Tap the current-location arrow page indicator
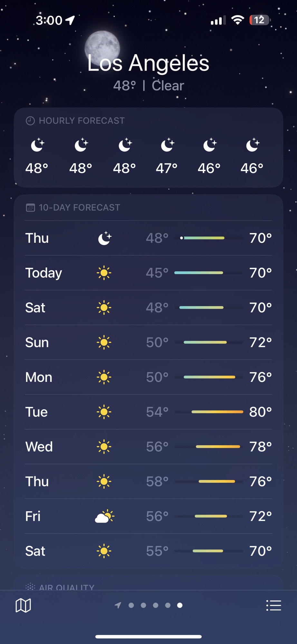Image resolution: width=297 pixels, height=644 pixels. click(118, 605)
